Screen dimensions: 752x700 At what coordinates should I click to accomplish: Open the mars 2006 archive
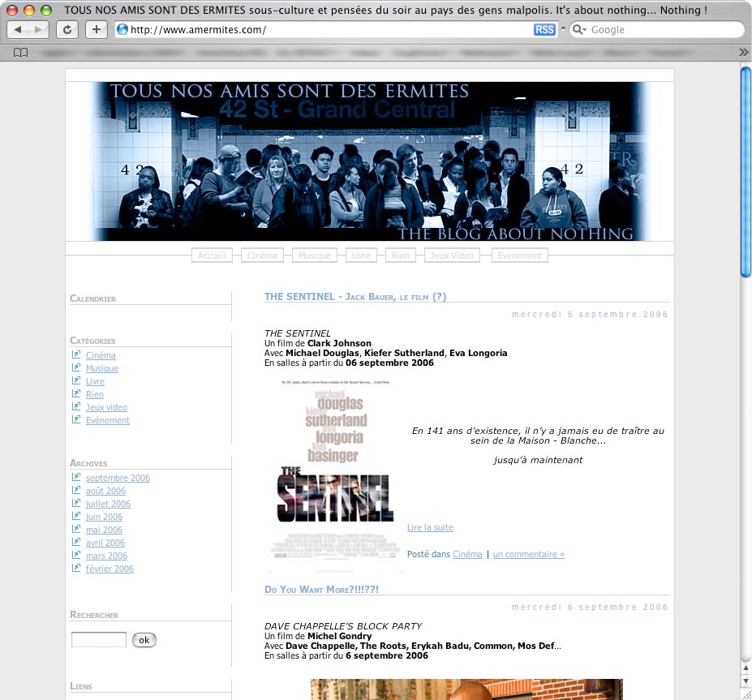pyautogui.click(x=106, y=556)
